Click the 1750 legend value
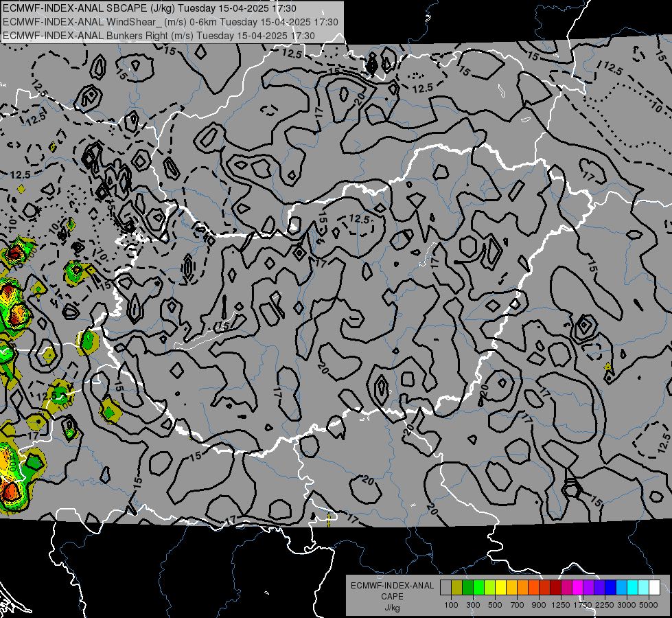 click(x=583, y=605)
